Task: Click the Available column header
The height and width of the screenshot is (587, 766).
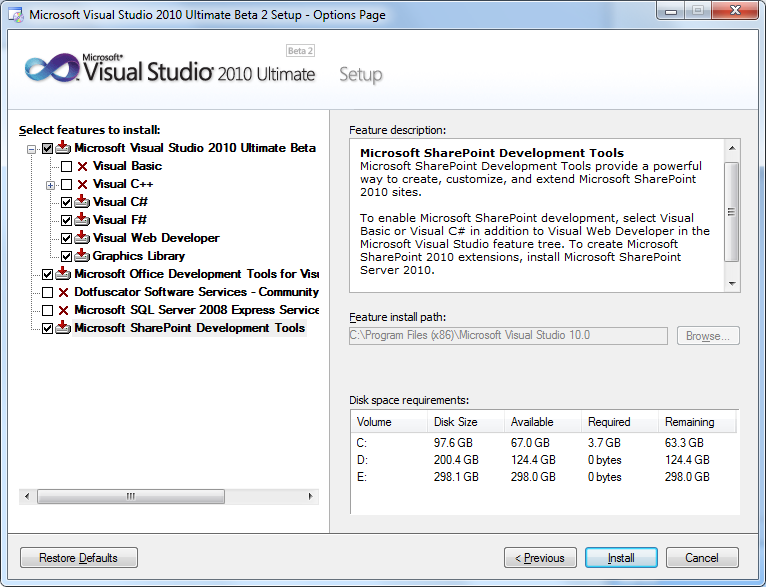Action: point(543,422)
